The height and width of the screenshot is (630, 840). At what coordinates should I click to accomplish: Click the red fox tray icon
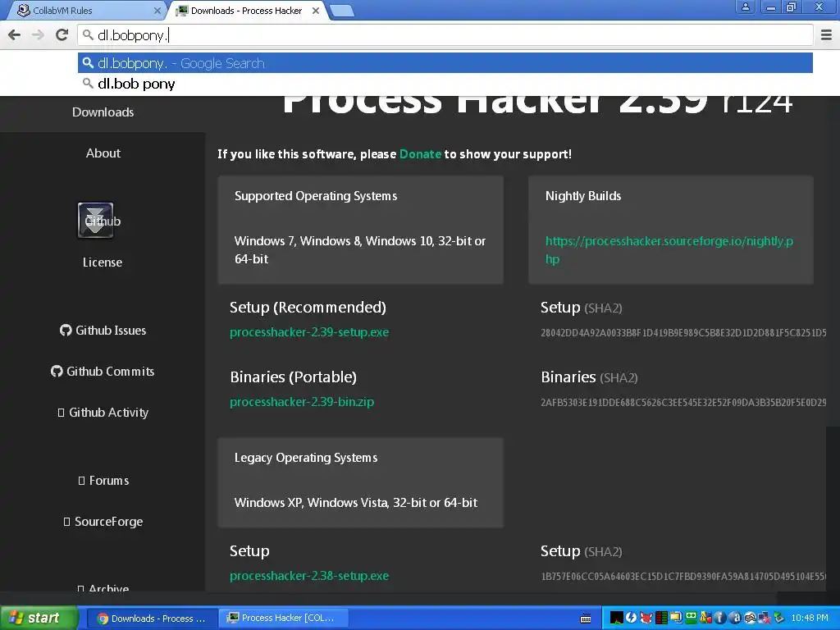tap(646, 618)
